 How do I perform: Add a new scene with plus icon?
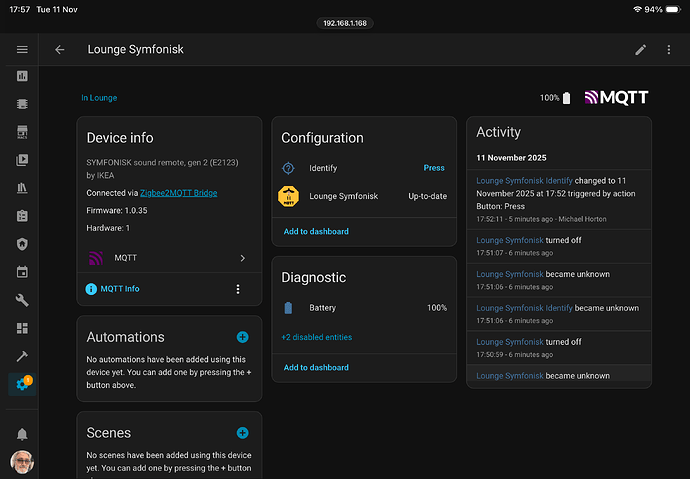point(242,433)
